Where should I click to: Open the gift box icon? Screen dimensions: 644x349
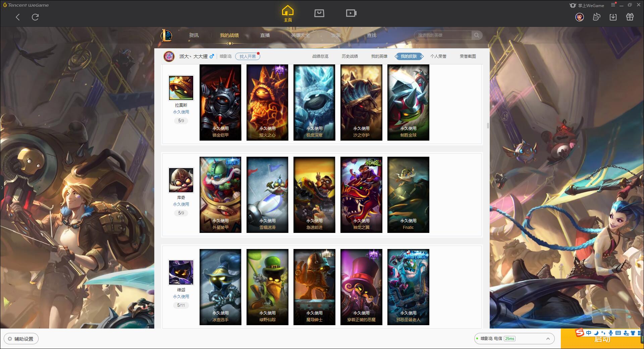tap(630, 17)
